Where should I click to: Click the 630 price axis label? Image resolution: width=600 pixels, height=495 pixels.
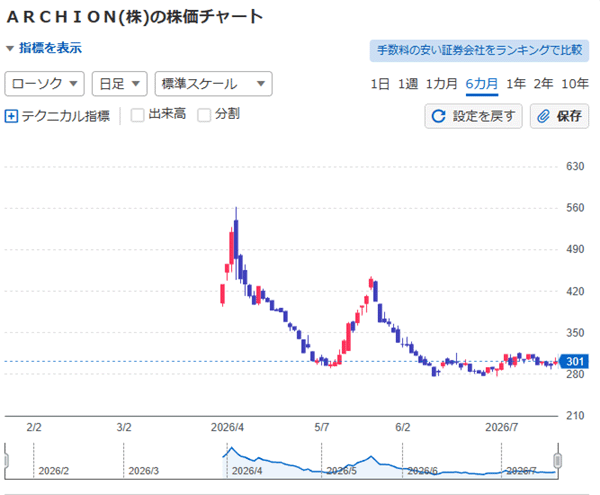pos(575,166)
